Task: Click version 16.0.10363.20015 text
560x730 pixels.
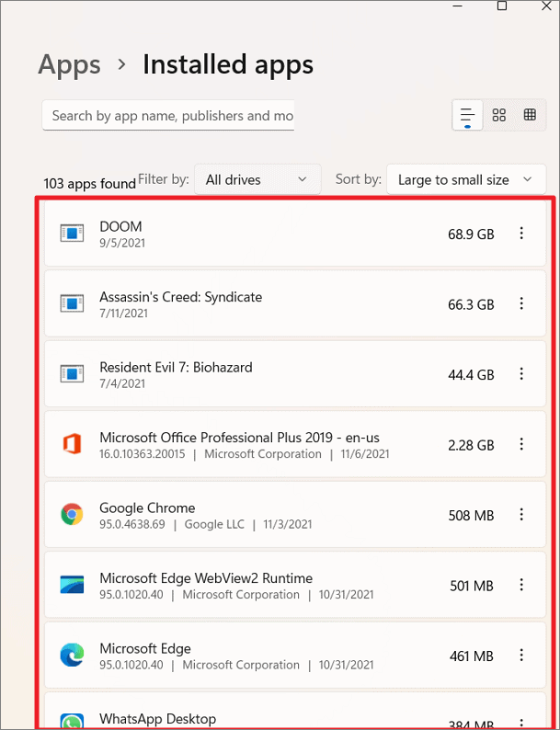Action: [x=143, y=453]
